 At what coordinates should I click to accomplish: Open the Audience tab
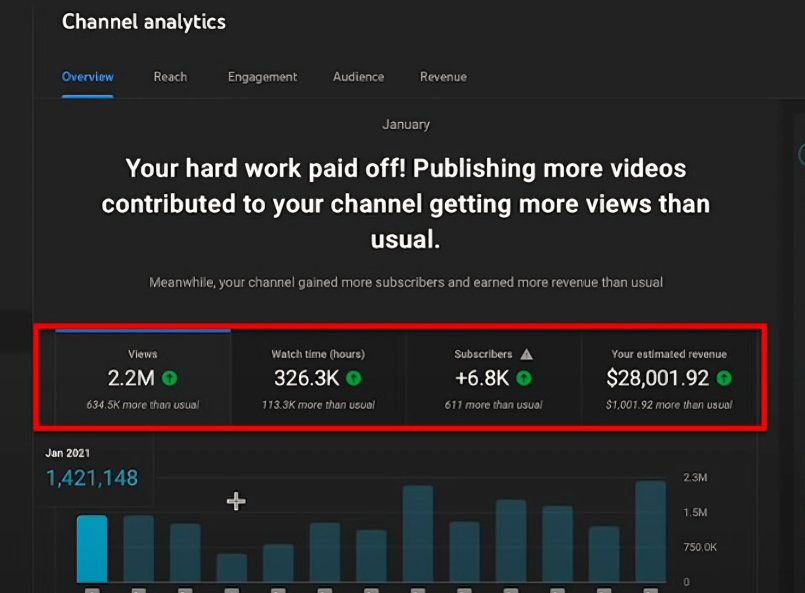click(x=358, y=77)
